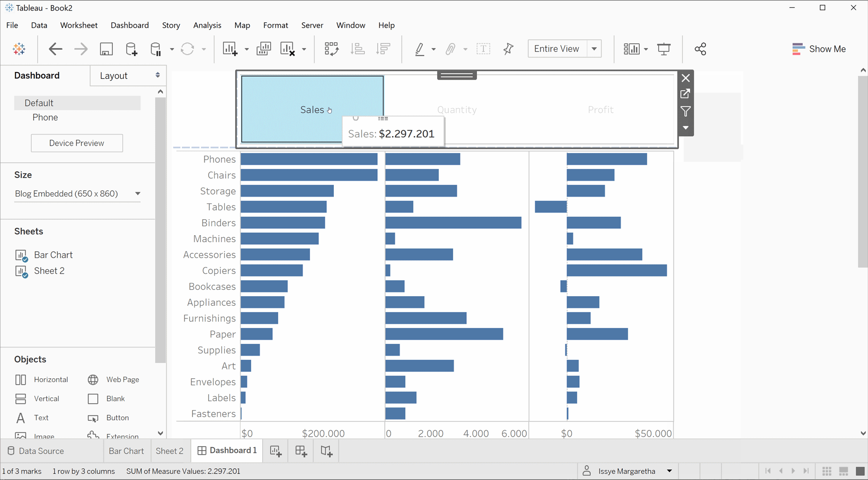Click the Show Me button
The height and width of the screenshot is (480, 868).
point(819,49)
